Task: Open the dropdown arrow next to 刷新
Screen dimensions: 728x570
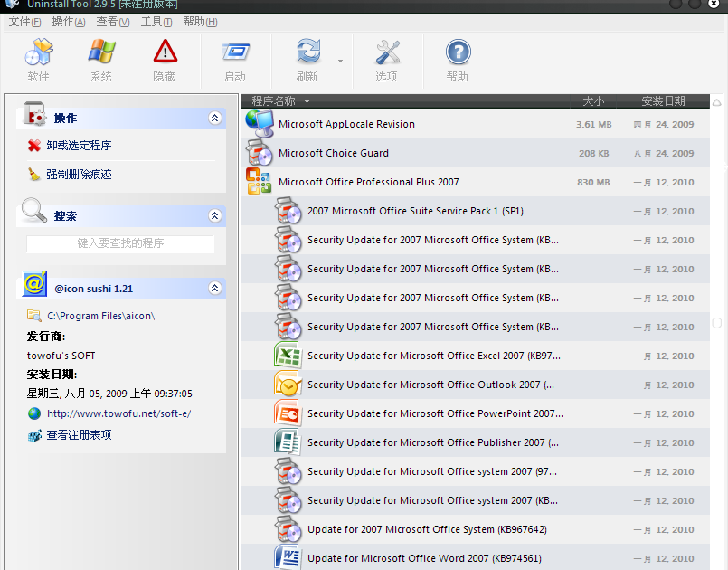Action: 340,61
